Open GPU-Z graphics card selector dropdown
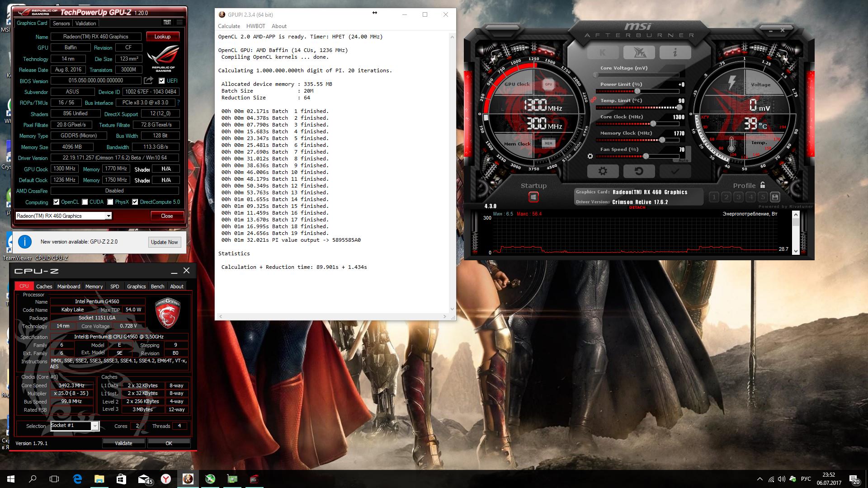This screenshot has height=488, width=868. tap(108, 216)
